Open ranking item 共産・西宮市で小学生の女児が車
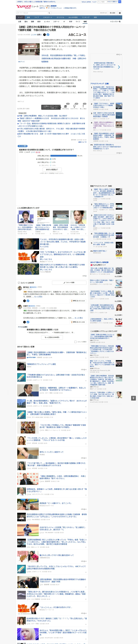Screen dimensions: 138x644 pyautogui.click(x=104, y=115)
